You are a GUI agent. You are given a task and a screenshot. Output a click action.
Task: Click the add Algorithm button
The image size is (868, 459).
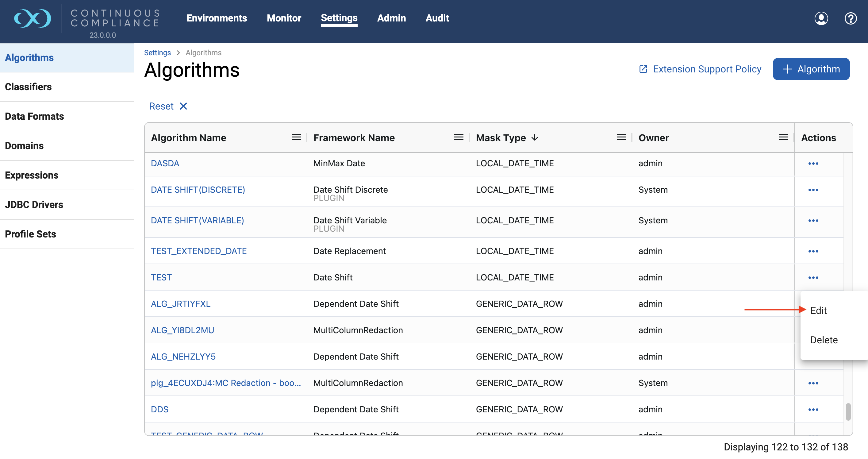811,69
